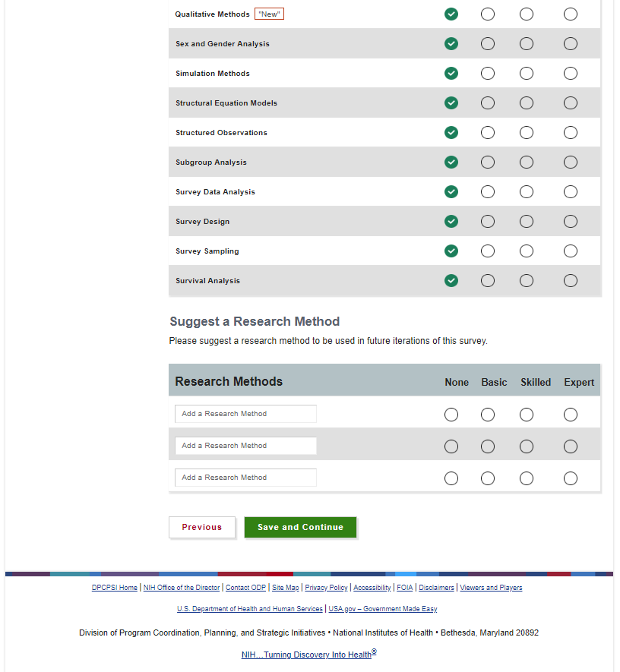Mark Structured Observations as Basic

[x=488, y=133]
